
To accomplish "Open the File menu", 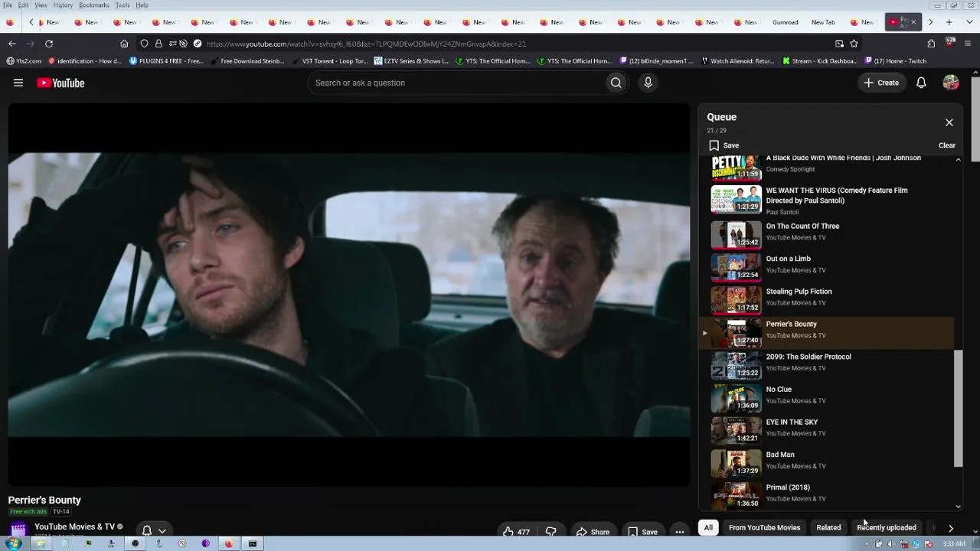I will (x=8, y=5).
